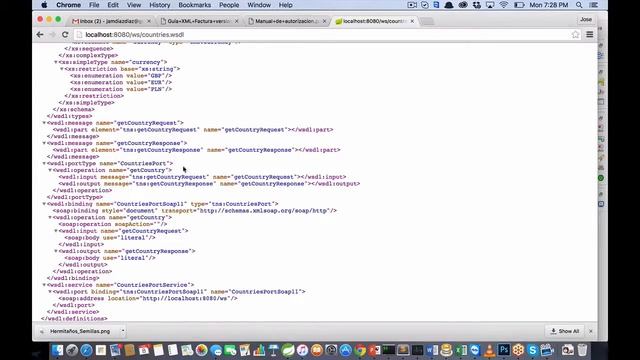Close the downloads bar

click(x=591, y=331)
